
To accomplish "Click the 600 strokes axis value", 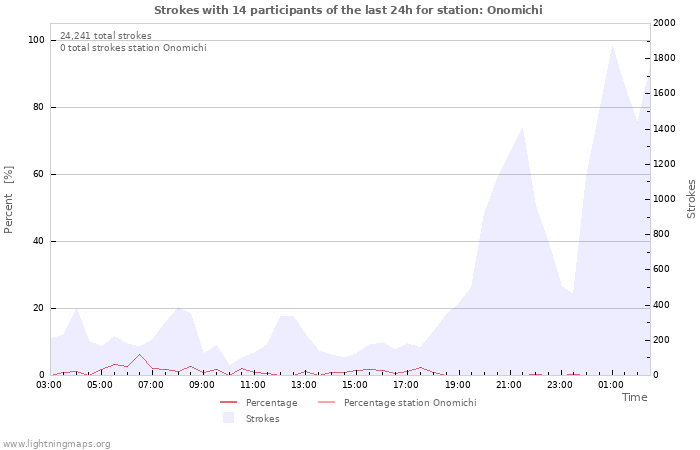I will [x=661, y=269].
